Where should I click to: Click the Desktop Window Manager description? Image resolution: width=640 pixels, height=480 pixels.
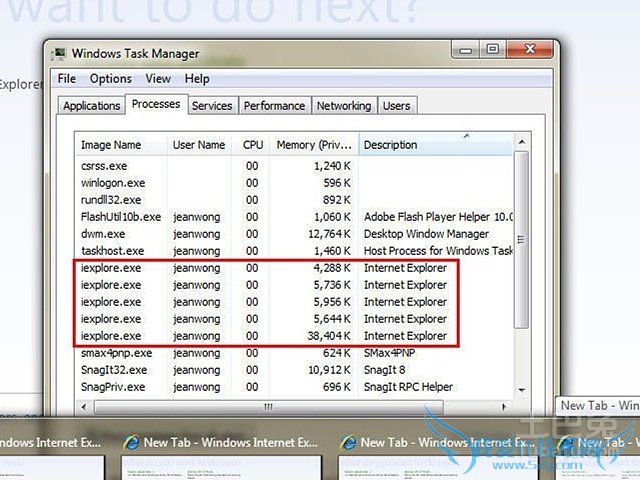426,234
